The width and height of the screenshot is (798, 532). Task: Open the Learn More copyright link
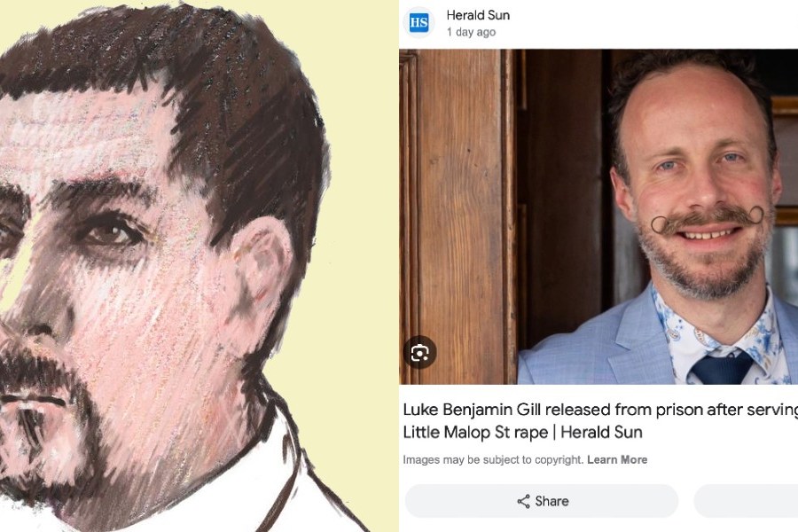click(x=617, y=459)
